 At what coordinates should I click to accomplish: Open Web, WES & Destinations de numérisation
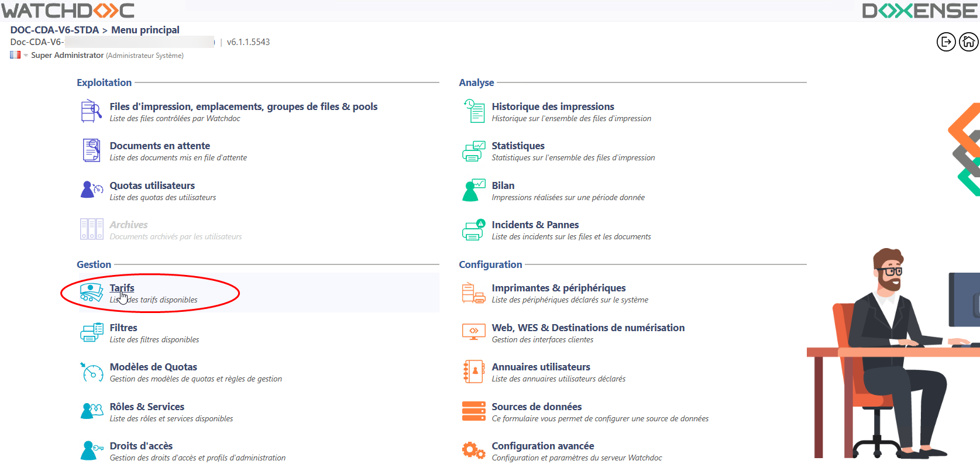point(587,328)
